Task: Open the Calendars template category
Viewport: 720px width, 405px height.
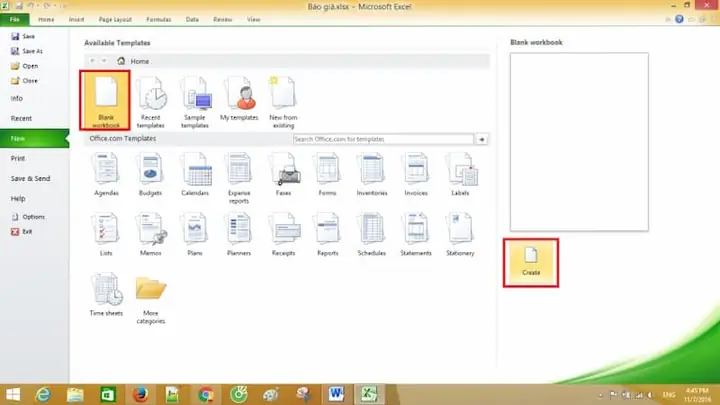Action: coord(195,174)
